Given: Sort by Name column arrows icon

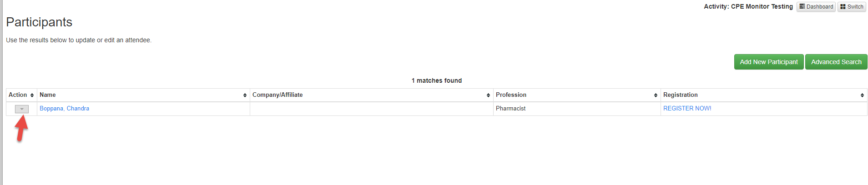Looking at the screenshot, I should 245,95.
